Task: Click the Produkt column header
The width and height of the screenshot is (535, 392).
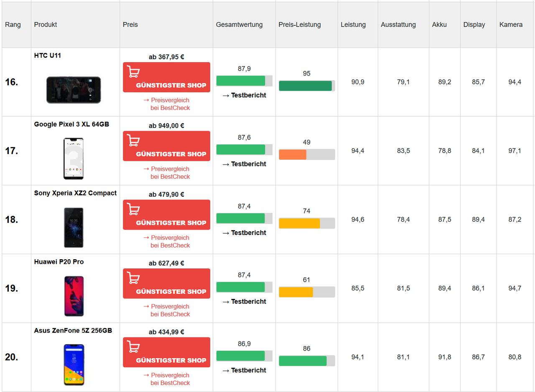Action: pos(46,25)
